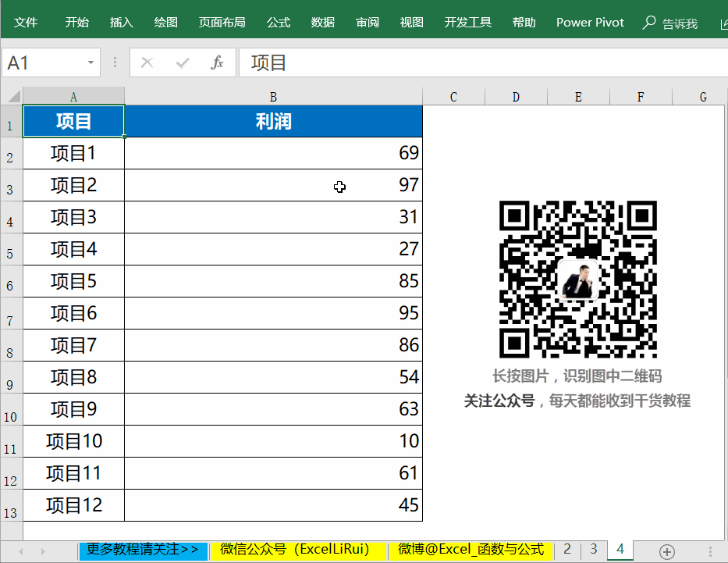The width and height of the screenshot is (728, 563).
Task: Select the cell 项目9
Action: 73,409
